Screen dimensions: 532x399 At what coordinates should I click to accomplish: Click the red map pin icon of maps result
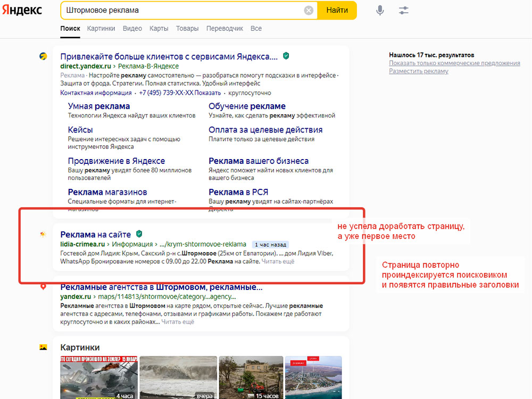point(43,287)
